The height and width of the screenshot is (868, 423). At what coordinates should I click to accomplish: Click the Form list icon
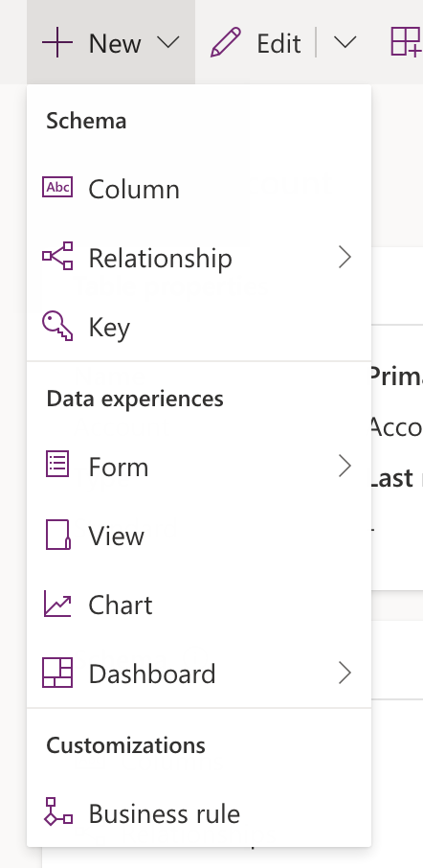57,465
